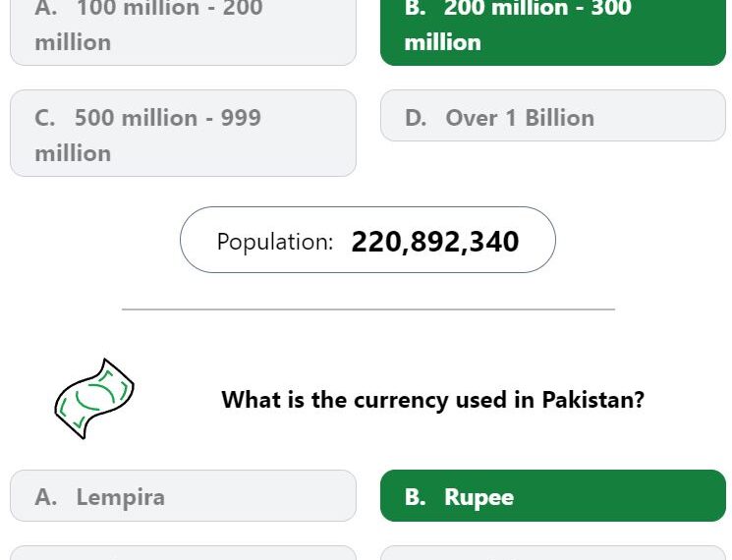Screen dimensions: 732x560
Task: Click letter "A." beside Lempira
Action: [46, 497]
